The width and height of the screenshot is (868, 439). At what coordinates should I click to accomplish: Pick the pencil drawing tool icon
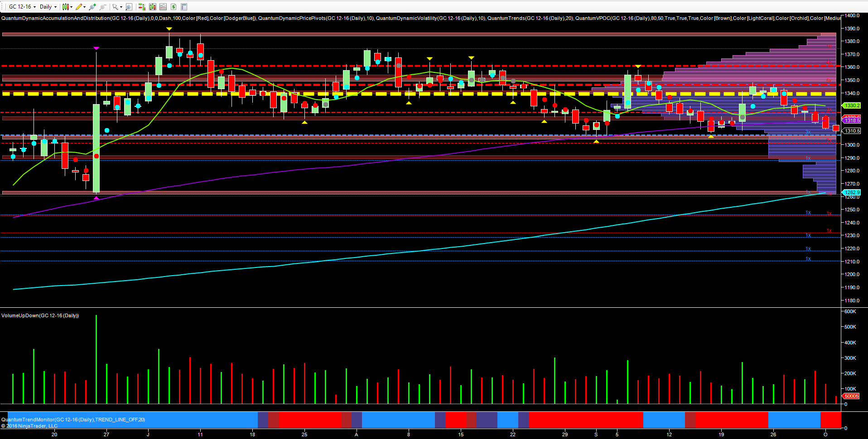coord(78,7)
